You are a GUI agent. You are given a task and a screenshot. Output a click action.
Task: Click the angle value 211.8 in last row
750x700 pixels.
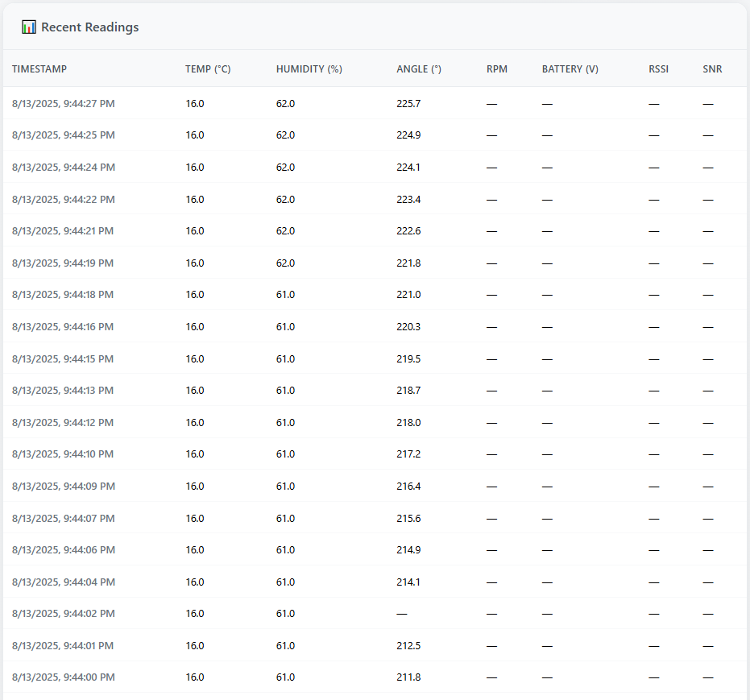tap(408, 677)
